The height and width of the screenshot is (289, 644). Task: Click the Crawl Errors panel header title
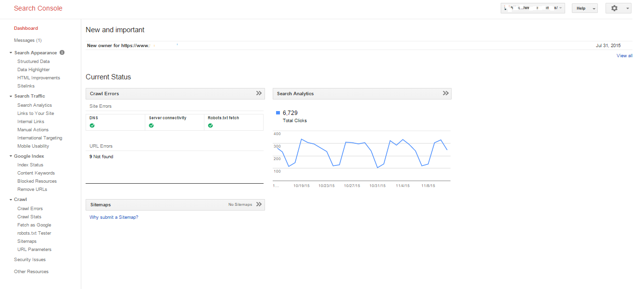tap(104, 94)
